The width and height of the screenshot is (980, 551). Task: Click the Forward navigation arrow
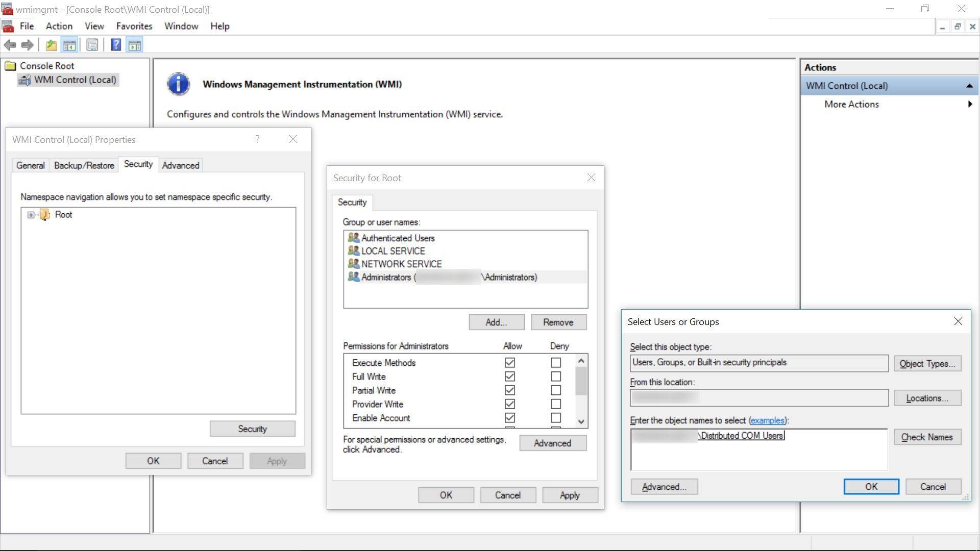click(27, 45)
